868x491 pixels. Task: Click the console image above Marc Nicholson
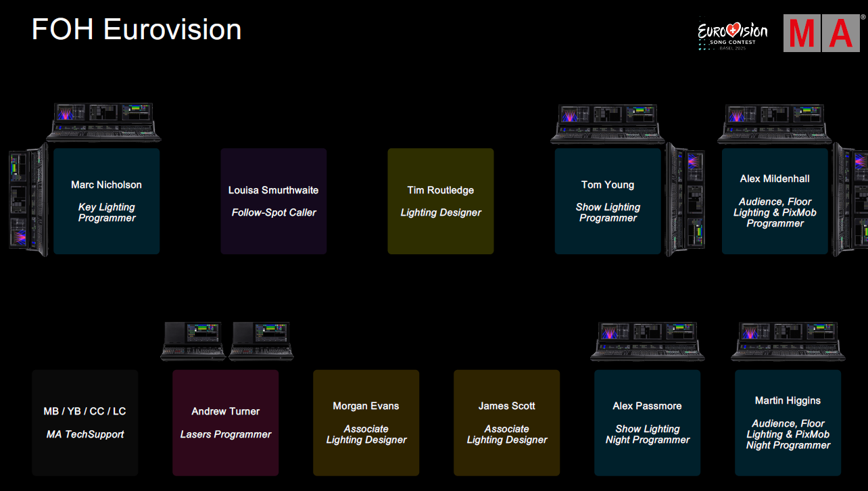click(x=103, y=122)
